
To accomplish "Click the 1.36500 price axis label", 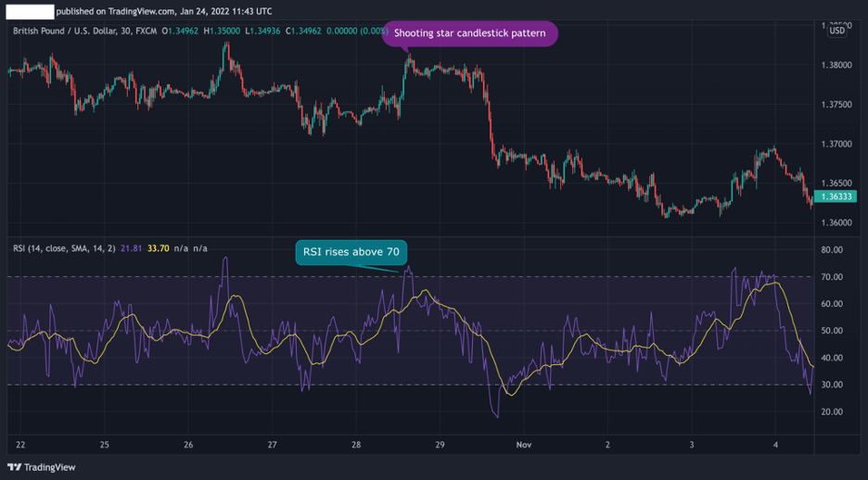I will coord(838,183).
